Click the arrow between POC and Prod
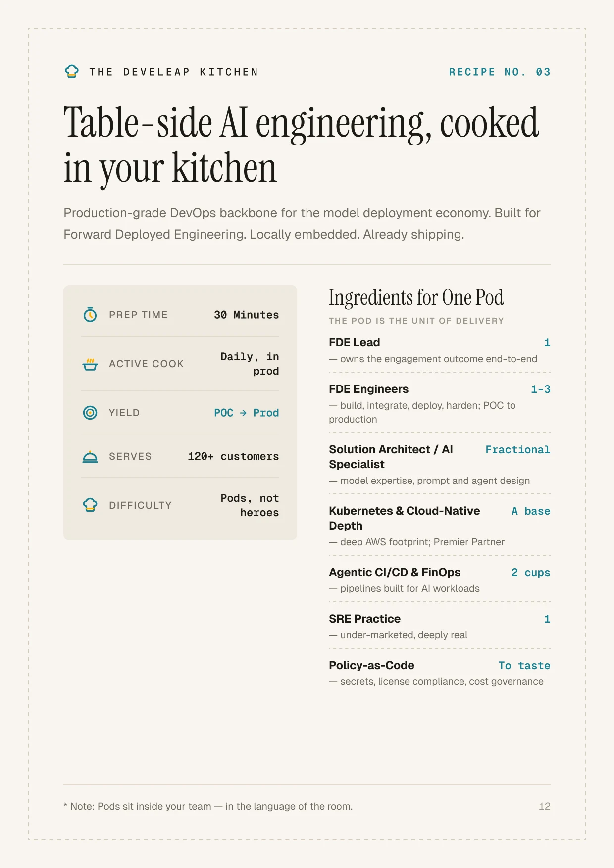This screenshot has height=868, width=614. click(x=243, y=413)
